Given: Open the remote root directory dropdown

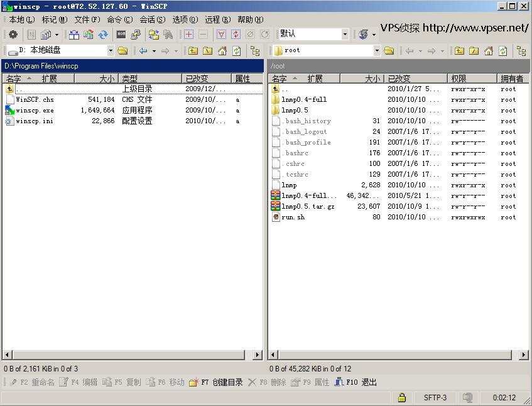Looking at the screenshot, I should [x=377, y=51].
